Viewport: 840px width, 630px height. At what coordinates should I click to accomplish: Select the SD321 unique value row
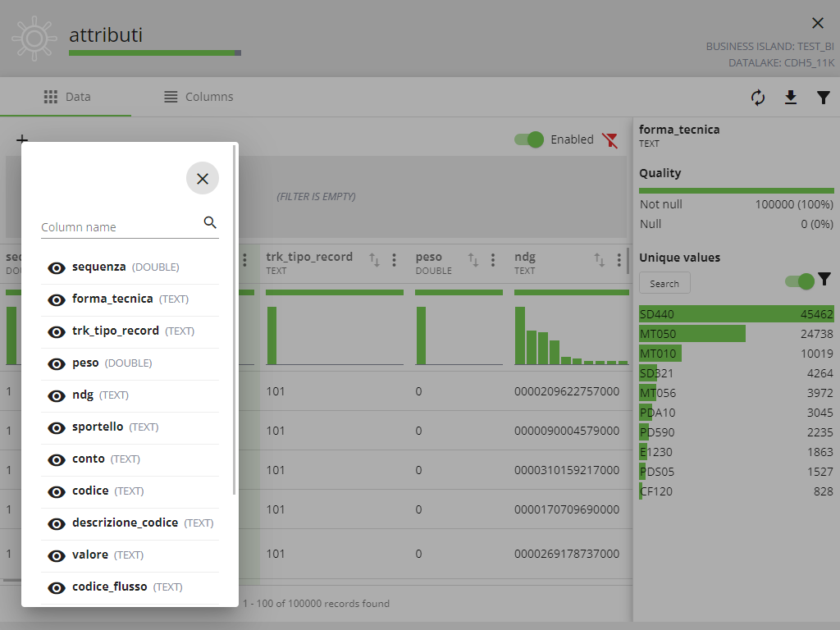736,373
